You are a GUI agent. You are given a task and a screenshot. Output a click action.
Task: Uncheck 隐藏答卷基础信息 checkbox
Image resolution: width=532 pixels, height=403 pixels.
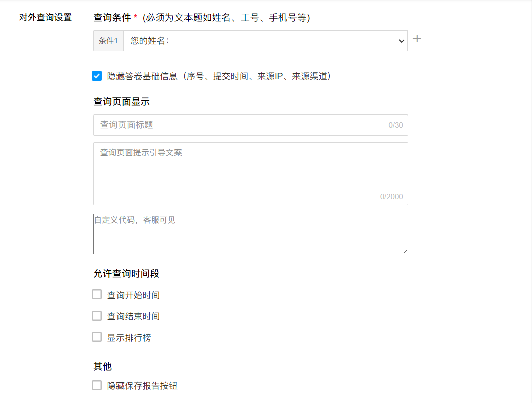coord(97,76)
